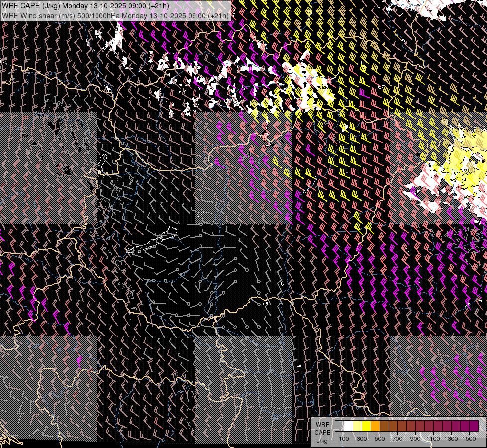Image resolution: width=487 pixels, height=448 pixels.
Task: Click the 'WRF' text in the legend
Action: tap(322, 425)
